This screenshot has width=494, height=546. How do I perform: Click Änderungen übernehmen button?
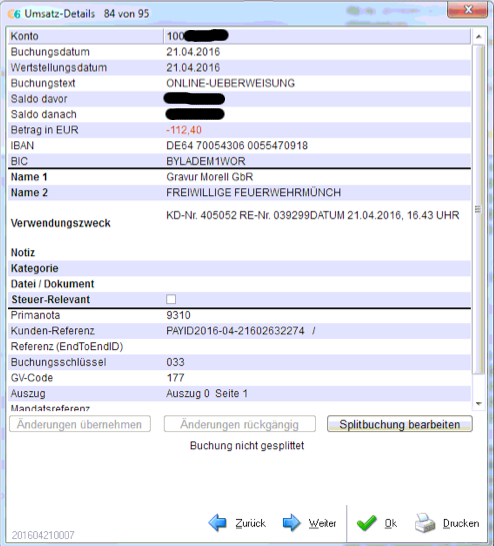point(80,424)
